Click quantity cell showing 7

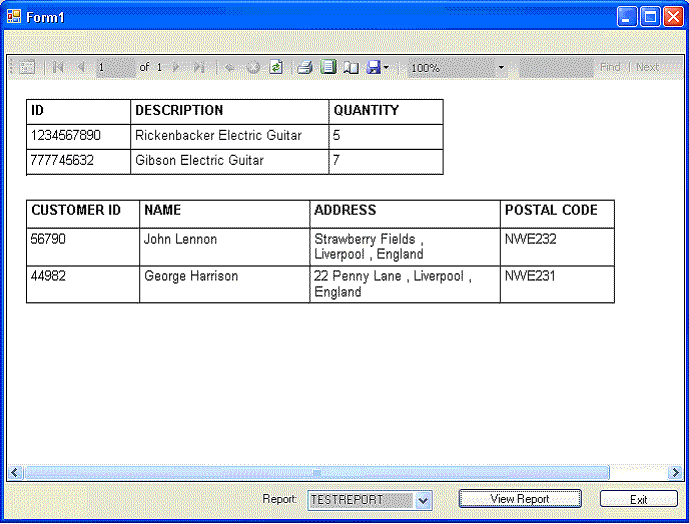pos(386,162)
